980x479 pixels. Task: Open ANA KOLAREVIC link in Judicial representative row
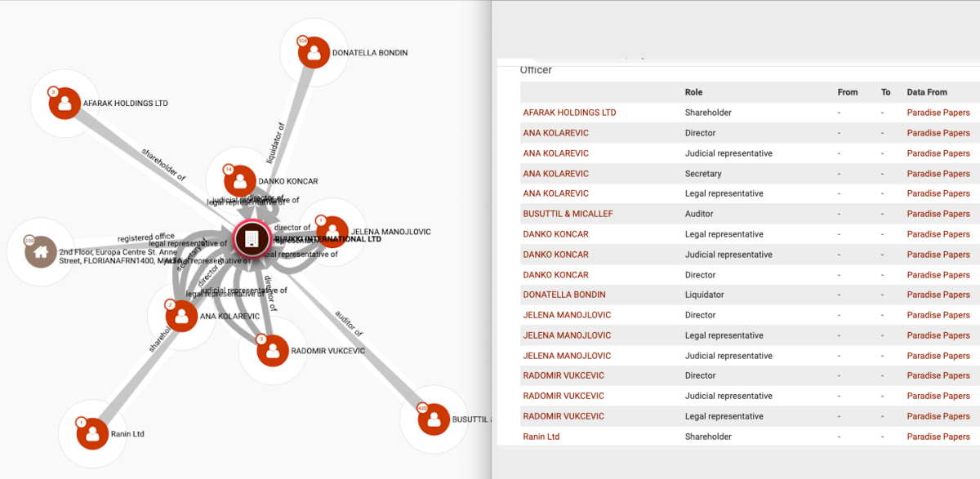point(555,153)
